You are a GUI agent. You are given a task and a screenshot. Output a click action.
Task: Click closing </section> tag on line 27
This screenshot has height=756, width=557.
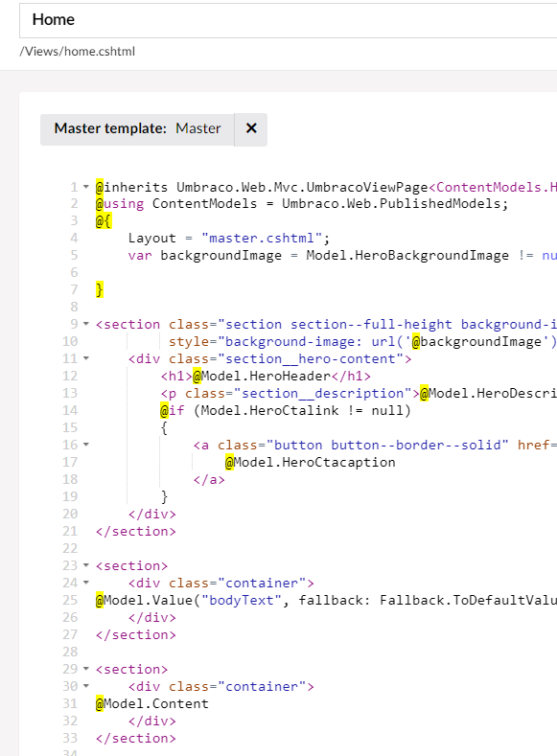[136, 635]
